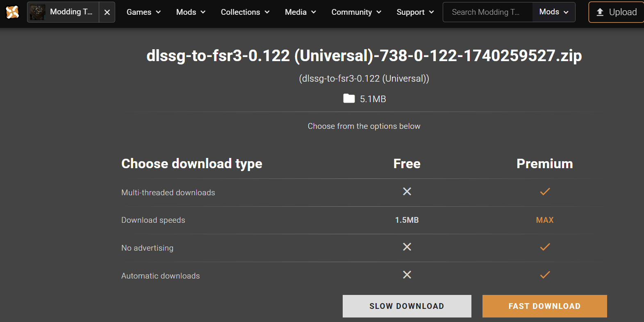Click the Free X for No advertising
This screenshot has width=644, height=322.
pos(407,247)
